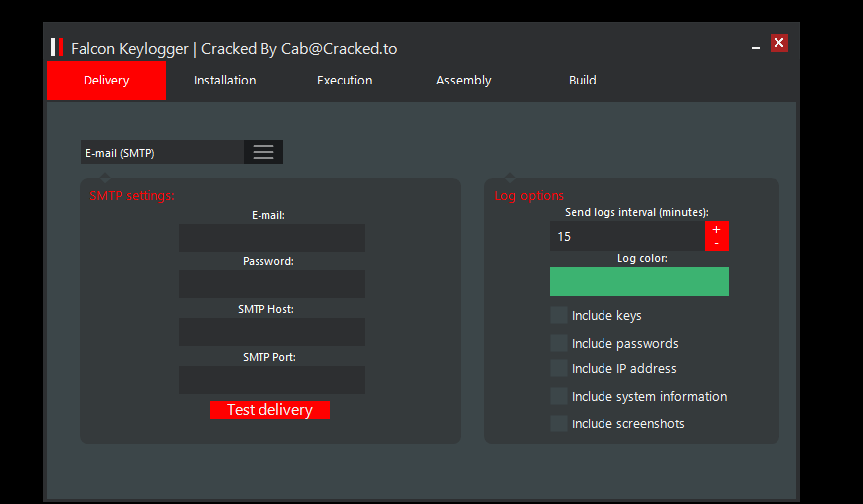
Task: Open the Execution tab
Action: [x=345, y=81]
